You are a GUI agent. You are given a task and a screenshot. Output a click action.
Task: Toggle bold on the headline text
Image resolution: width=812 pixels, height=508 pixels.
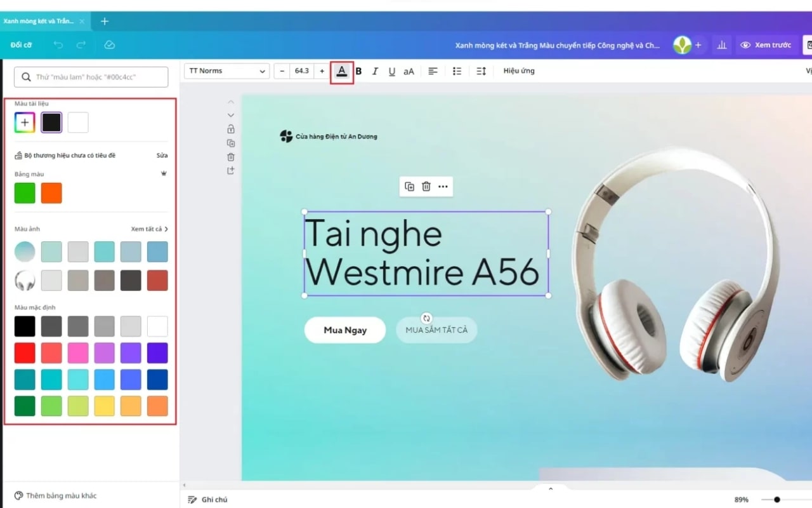tap(358, 71)
